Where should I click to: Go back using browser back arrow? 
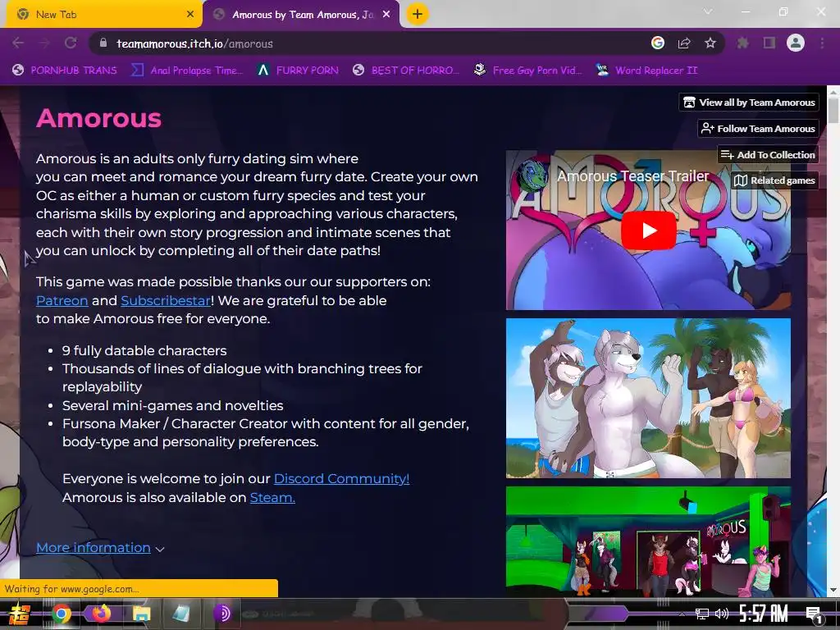pyautogui.click(x=18, y=43)
